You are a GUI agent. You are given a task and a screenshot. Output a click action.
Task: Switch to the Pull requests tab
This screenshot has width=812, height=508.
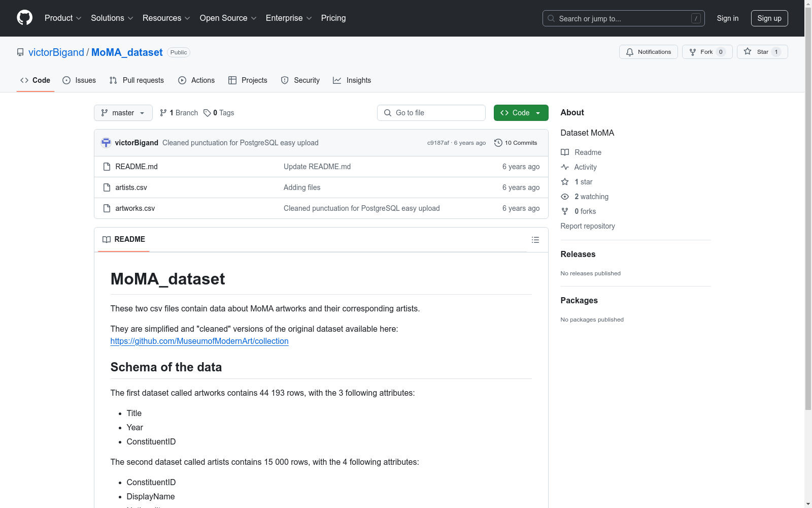pyautogui.click(x=137, y=80)
